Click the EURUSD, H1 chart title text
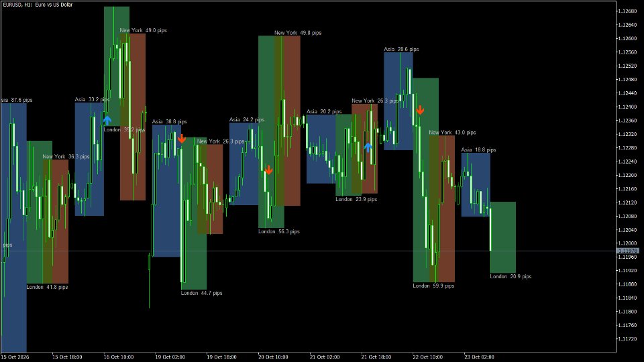 [x=38, y=5]
